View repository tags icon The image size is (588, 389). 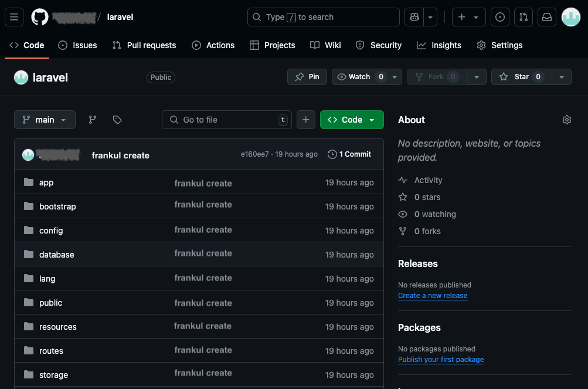coord(117,120)
